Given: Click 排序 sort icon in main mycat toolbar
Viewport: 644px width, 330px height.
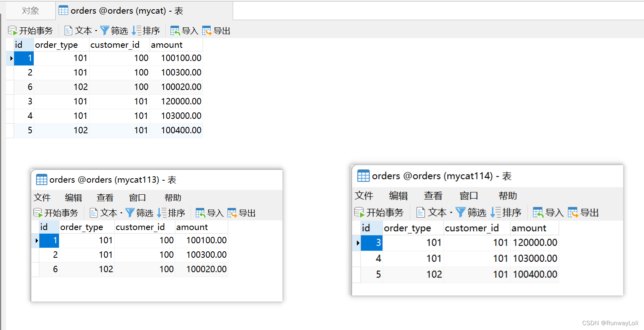Looking at the screenshot, I should (x=136, y=31).
